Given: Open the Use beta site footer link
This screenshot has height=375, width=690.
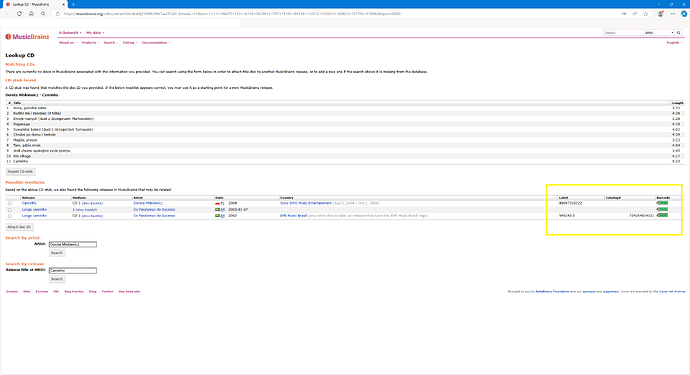Looking at the screenshot, I should (129, 291).
